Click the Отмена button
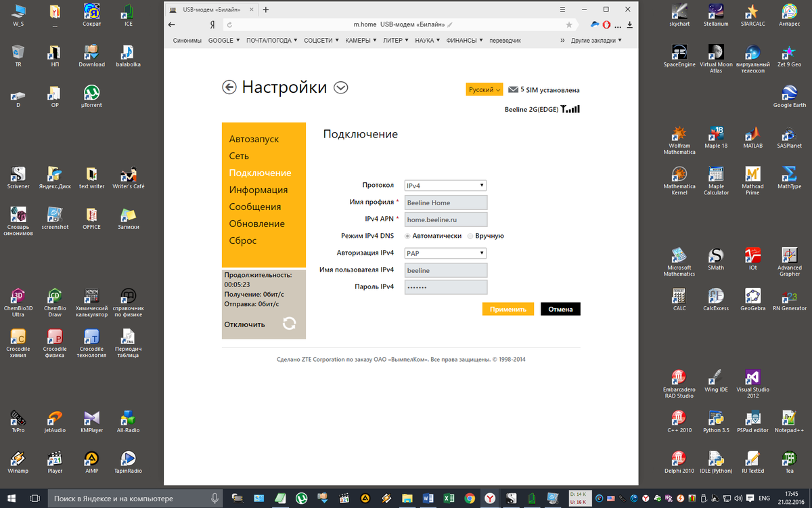Viewport: 812px width, 508px height. (x=560, y=309)
